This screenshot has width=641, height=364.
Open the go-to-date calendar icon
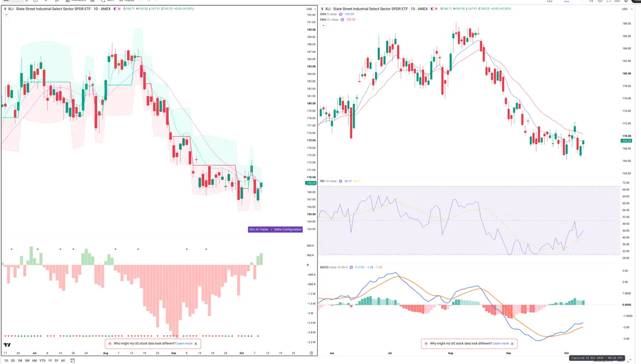[x=73, y=361]
